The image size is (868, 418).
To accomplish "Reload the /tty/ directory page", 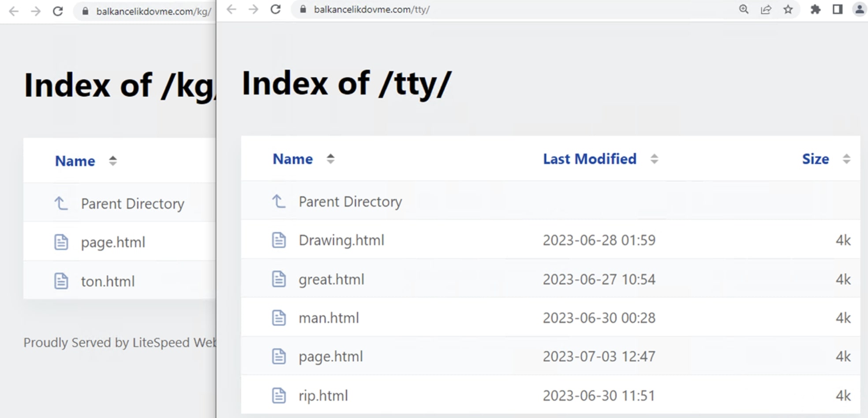I will click(x=276, y=9).
